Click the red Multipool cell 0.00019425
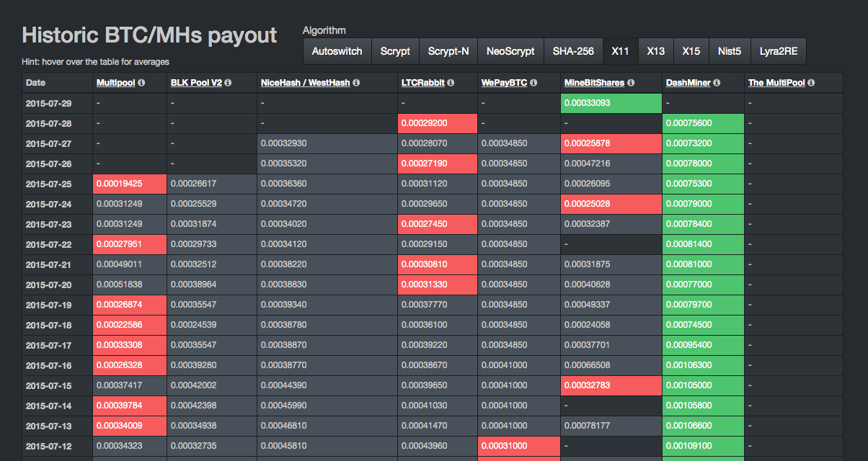868x461 pixels. click(x=130, y=184)
